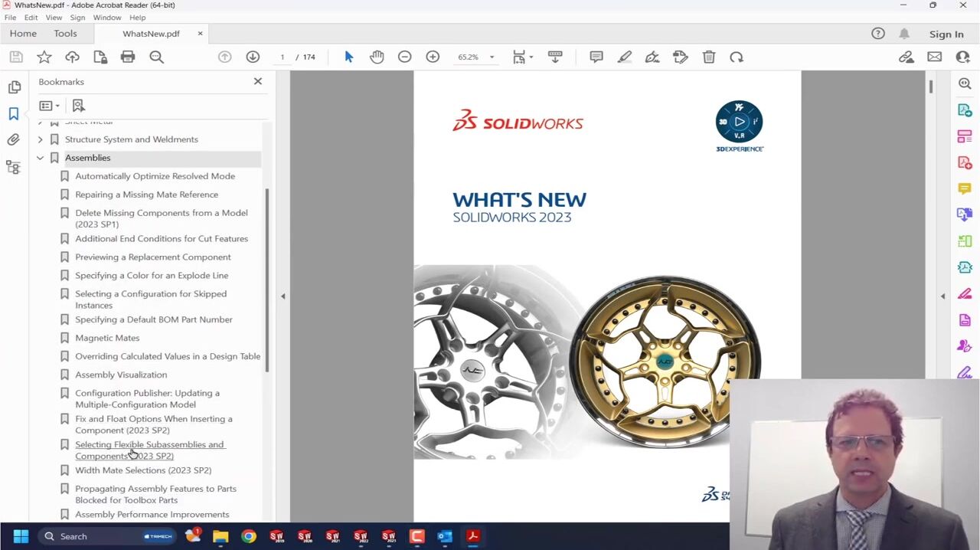Screen dimensions: 980x550
Task: Collapse the navigation pane with divider arrow
Action: (283, 296)
